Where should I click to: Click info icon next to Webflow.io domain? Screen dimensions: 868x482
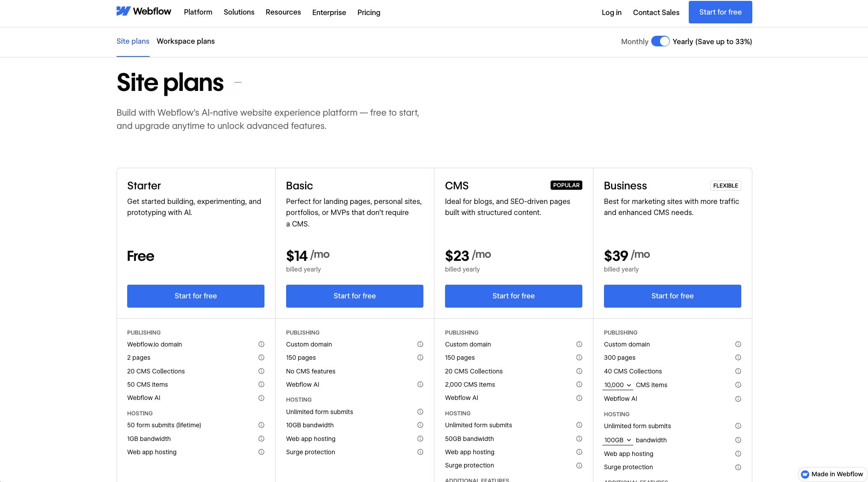261,344
